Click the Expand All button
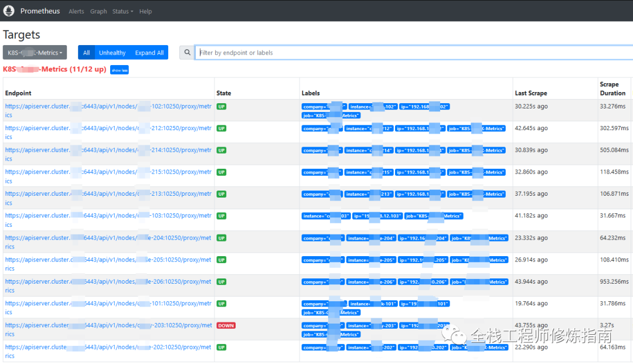Screen dimensions: 633x364 pyautogui.click(x=149, y=53)
